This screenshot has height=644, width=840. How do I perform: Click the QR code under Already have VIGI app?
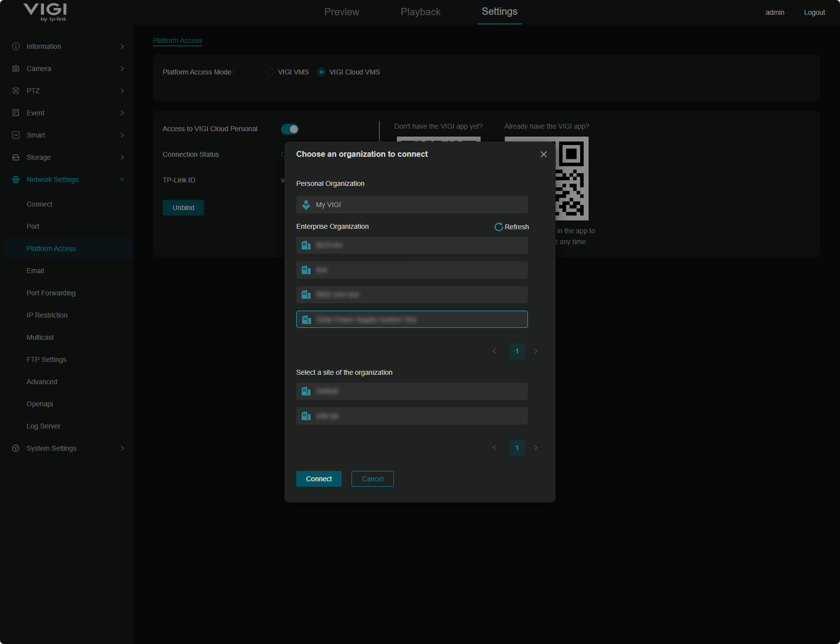click(x=572, y=179)
